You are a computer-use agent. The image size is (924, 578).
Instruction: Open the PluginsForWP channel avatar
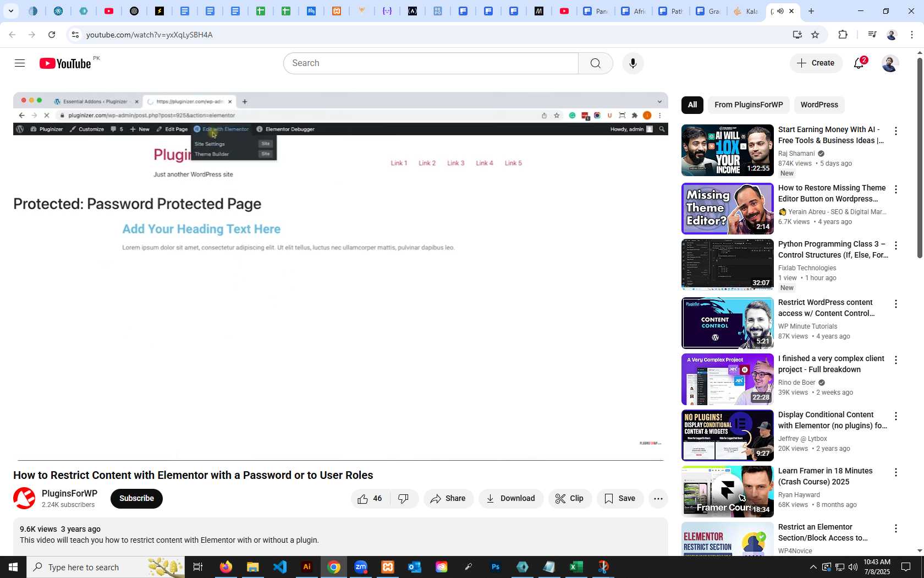24,499
